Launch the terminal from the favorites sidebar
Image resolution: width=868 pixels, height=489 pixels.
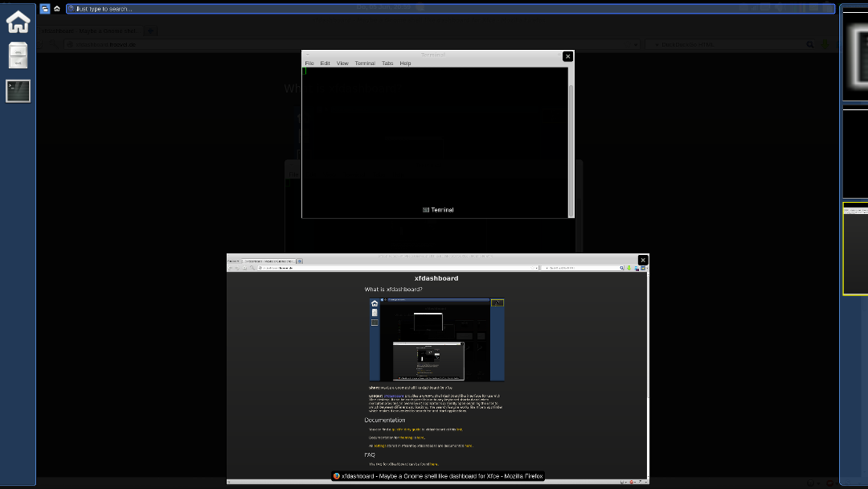coord(18,91)
